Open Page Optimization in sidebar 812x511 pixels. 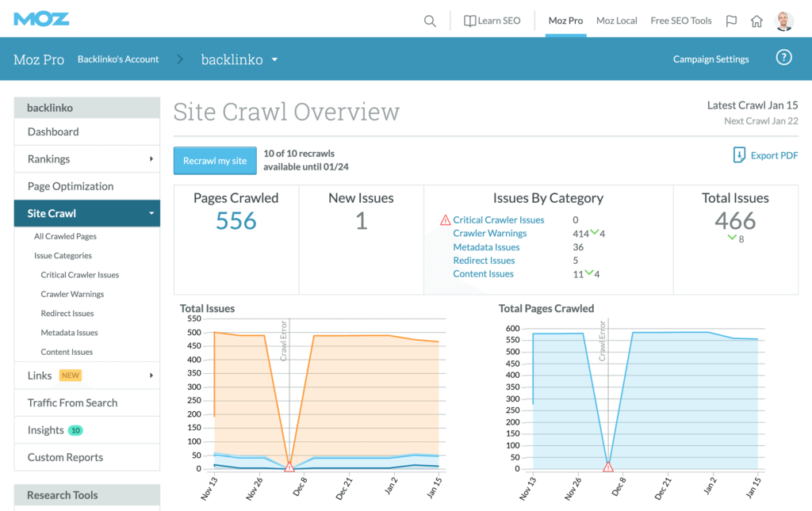click(87, 186)
